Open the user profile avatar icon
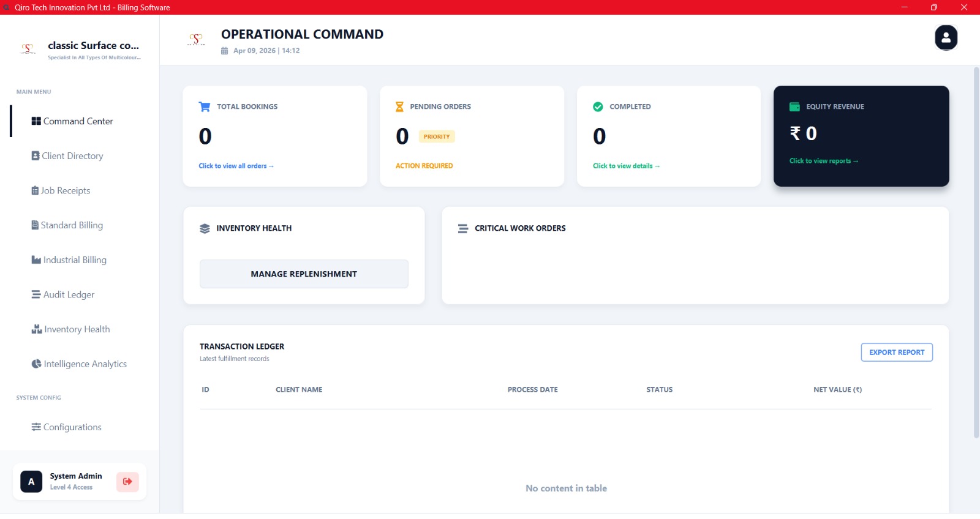Screen dimensions: 980x519 [x=946, y=38]
